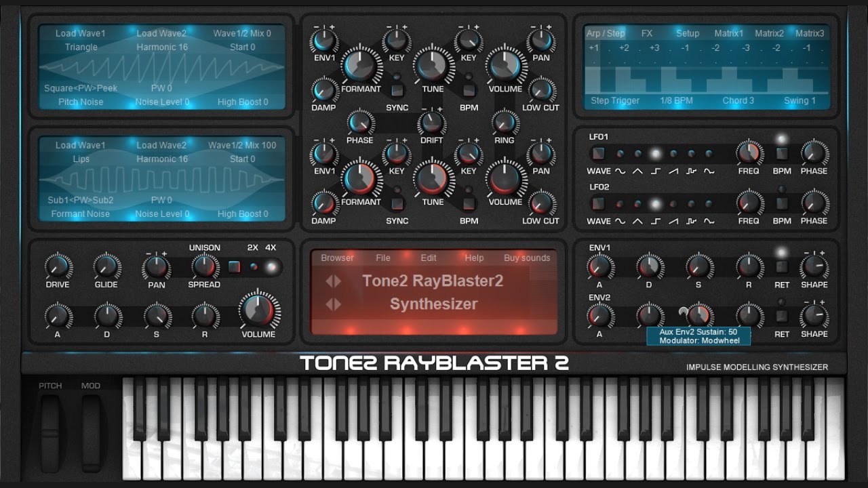868x488 pixels.
Task: Toggle the first oscillator's TUNE BPM button
Action: tap(469, 89)
